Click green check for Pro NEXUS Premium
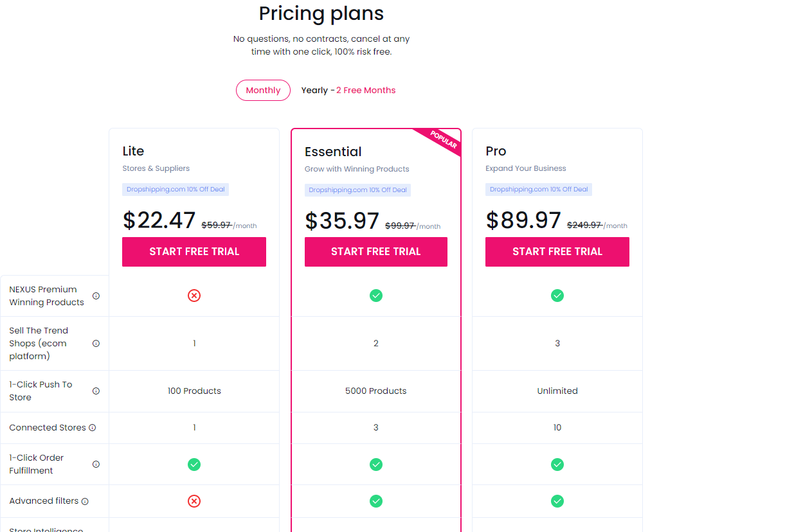Image resolution: width=794 pixels, height=532 pixels. click(557, 296)
